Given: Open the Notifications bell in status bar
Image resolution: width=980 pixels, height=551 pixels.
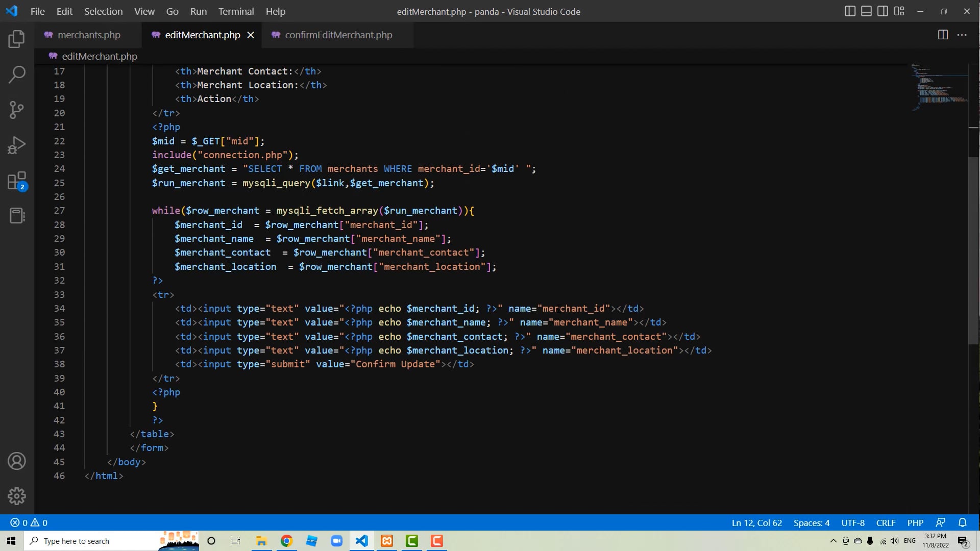Looking at the screenshot, I should tap(963, 522).
